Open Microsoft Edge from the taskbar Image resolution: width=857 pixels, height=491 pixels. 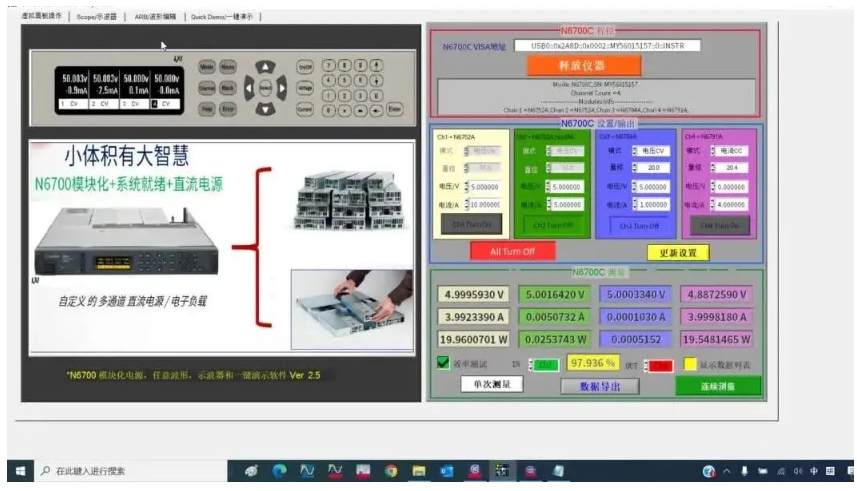(279, 471)
